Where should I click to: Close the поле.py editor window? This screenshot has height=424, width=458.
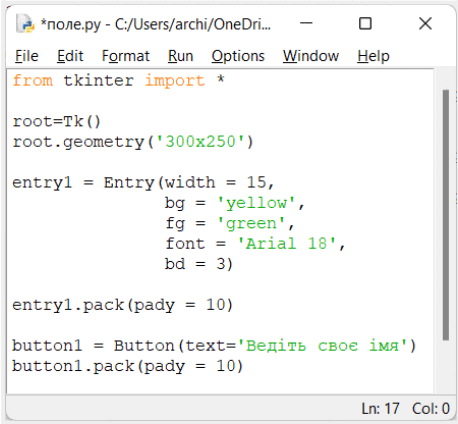tap(425, 24)
